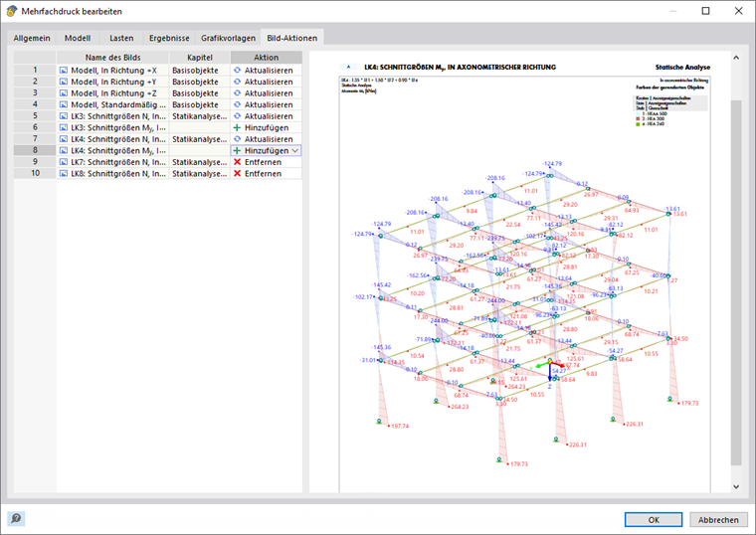Click the image icon of 'Modell, In Richtung +Y'

(64, 82)
